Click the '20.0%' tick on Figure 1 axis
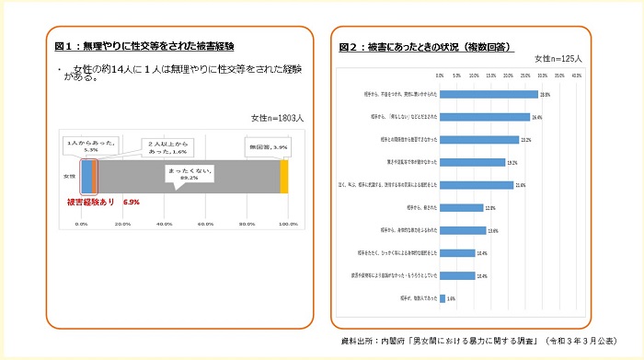This screenshot has height=360, width=644. point(122,224)
